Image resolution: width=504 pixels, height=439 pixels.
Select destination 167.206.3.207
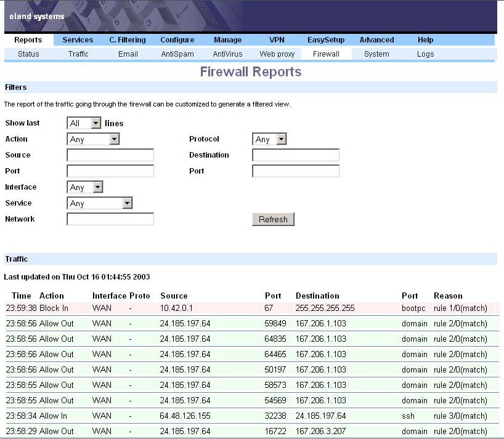click(320, 431)
